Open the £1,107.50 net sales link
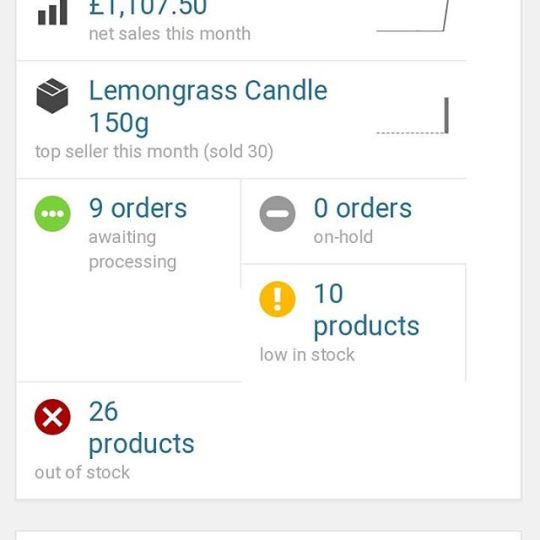 (148, 8)
